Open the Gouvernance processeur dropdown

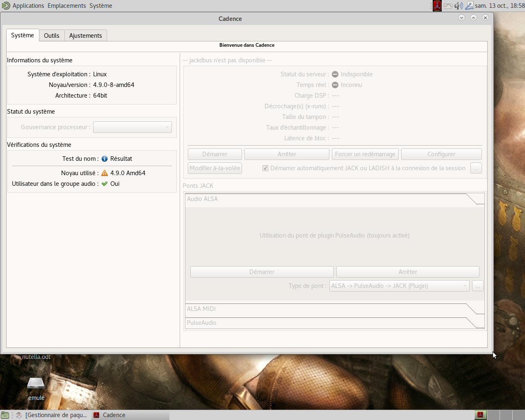[x=132, y=127]
